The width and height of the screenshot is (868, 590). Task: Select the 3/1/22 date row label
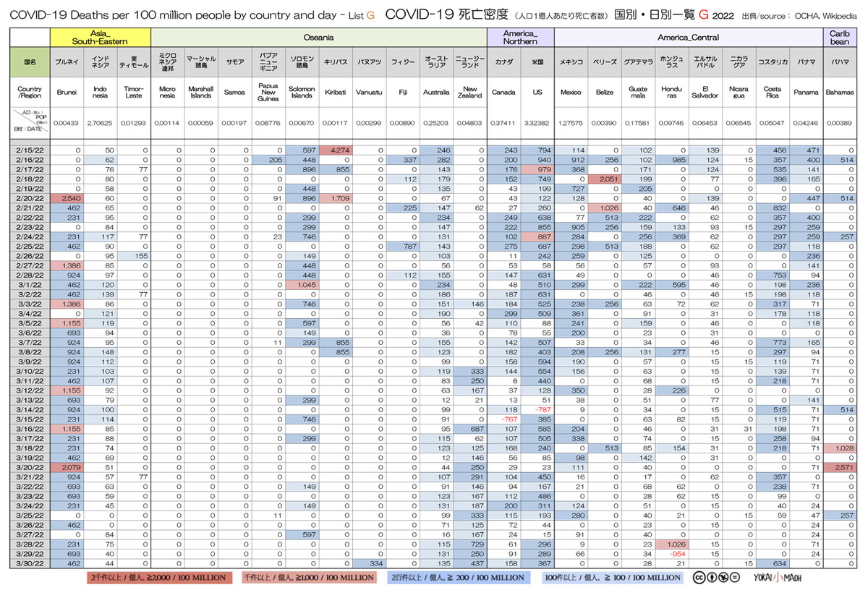click(x=31, y=286)
